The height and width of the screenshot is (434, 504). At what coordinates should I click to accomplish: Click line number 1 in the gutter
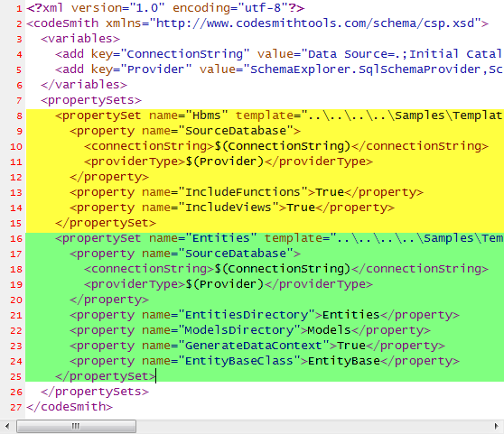19,8
